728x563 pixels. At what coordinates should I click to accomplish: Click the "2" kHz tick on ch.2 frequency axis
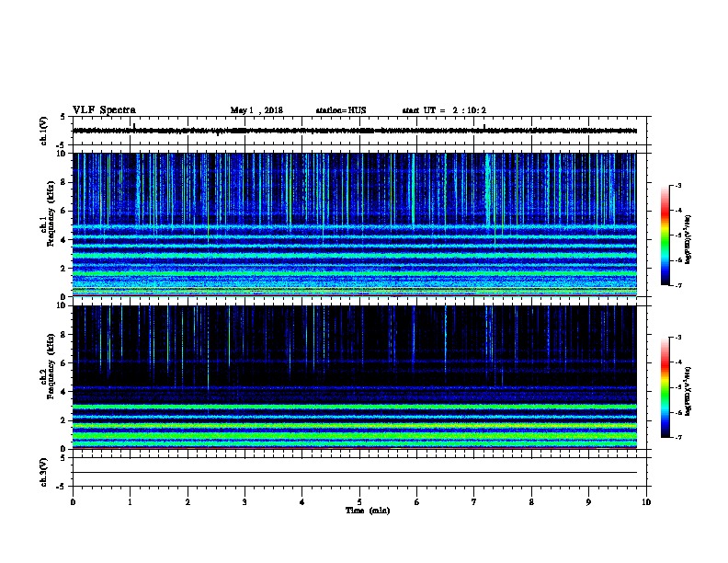click(63, 420)
